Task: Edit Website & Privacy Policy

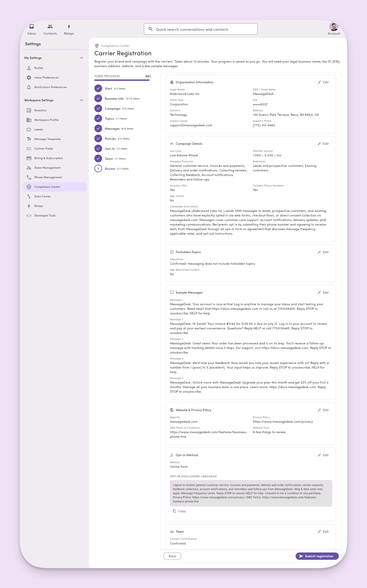Action: (x=323, y=410)
